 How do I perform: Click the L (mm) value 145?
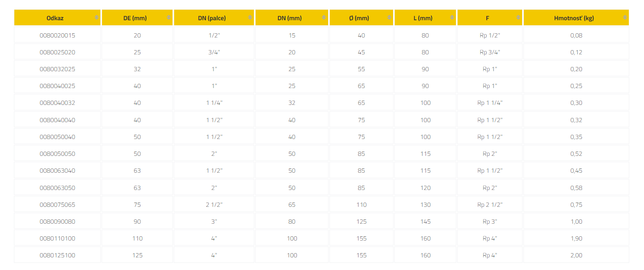pyautogui.click(x=426, y=222)
